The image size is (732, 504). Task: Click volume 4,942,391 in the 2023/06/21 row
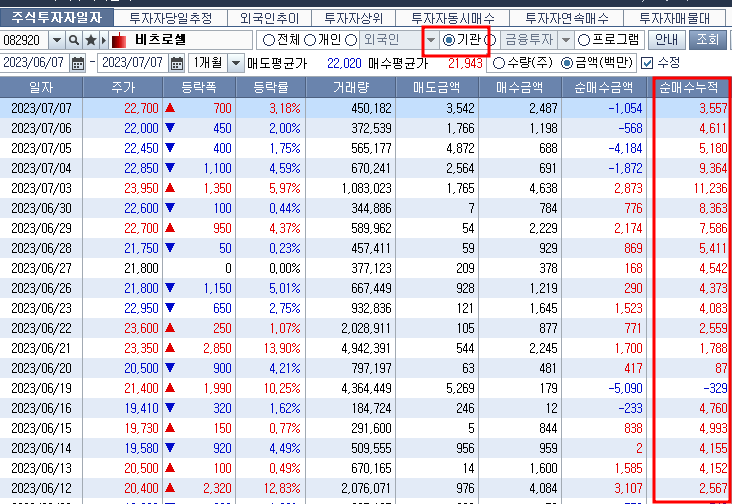click(366, 349)
